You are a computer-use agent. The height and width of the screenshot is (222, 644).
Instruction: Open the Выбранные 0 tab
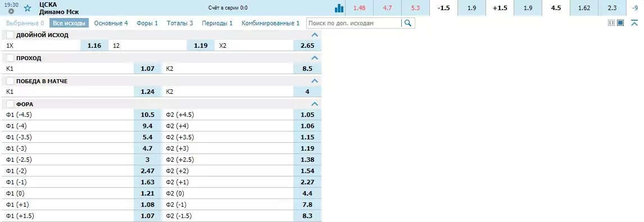click(25, 23)
